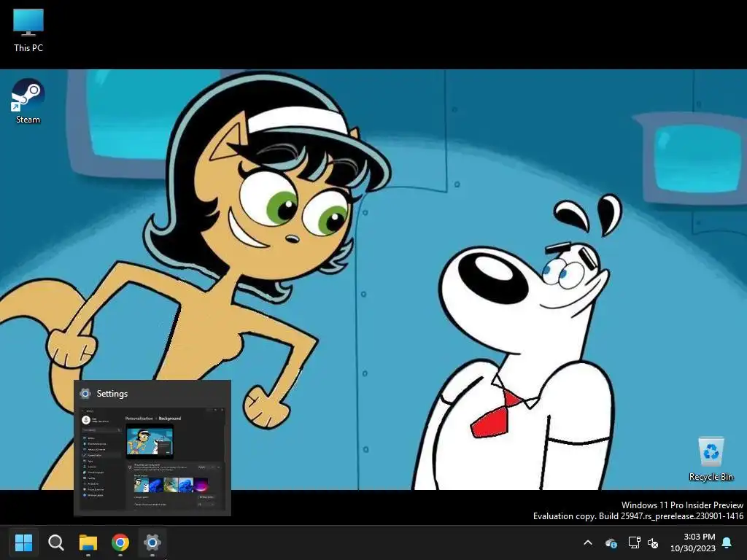
Task: Select the Steam desktop shortcut
Action: click(x=28, y=101)
